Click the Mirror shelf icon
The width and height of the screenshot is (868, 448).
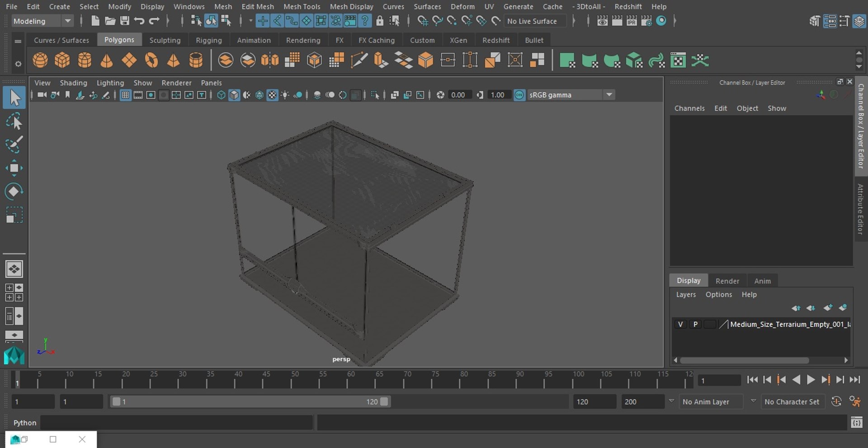(x=270, y=60)
